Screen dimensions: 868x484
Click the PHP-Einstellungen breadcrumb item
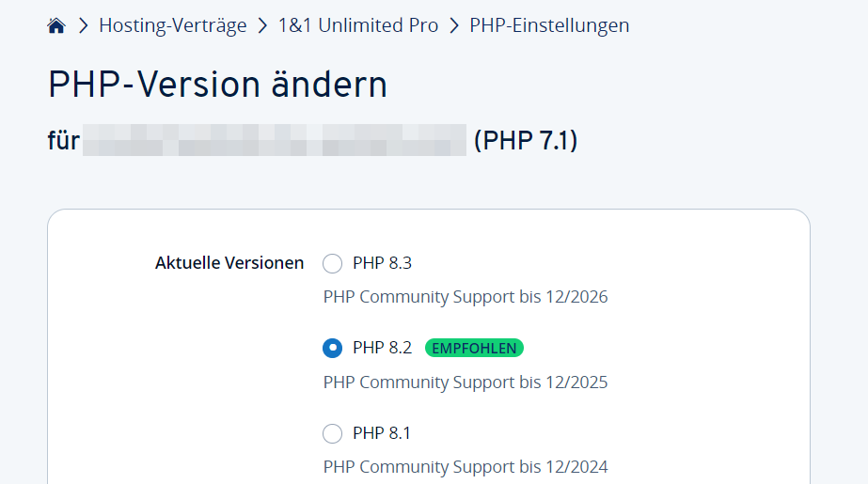pos(549,26)
